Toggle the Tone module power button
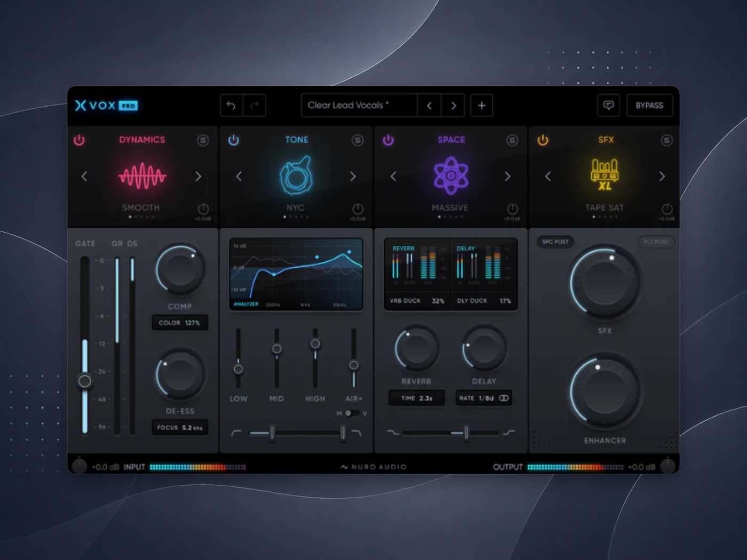747x560 pixels. 234,140
